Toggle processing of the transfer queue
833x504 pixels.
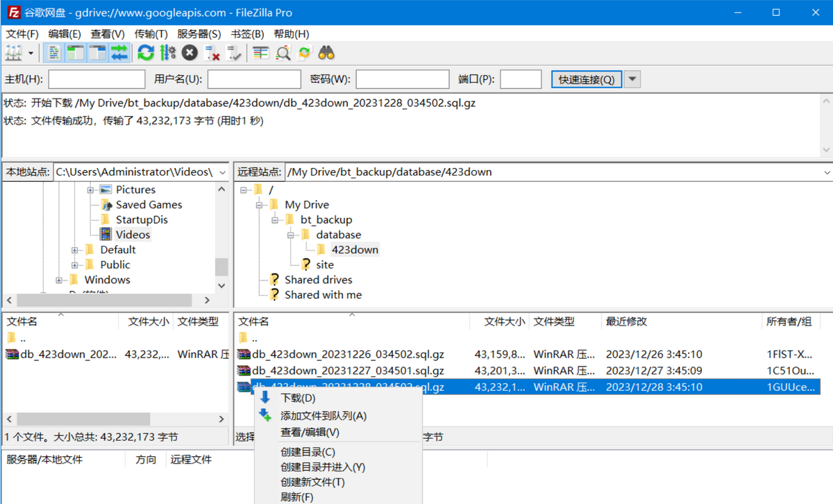[x=167, y=53]
